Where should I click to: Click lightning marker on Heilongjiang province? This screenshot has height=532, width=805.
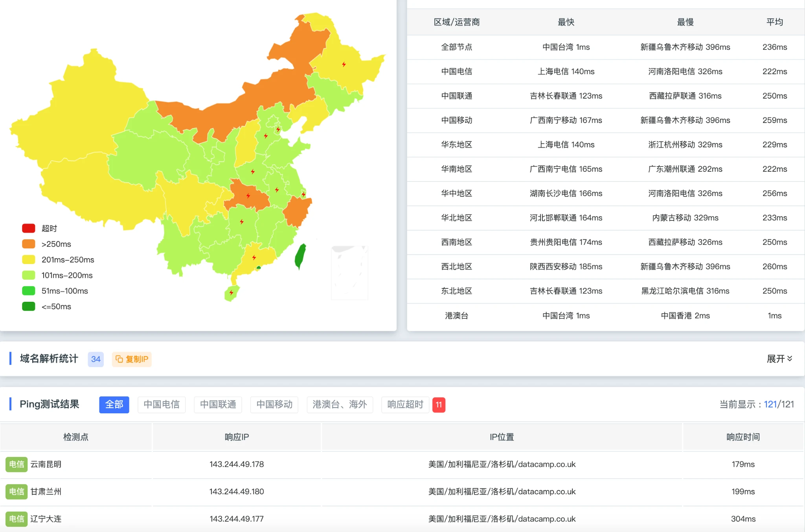coord(344,64)
